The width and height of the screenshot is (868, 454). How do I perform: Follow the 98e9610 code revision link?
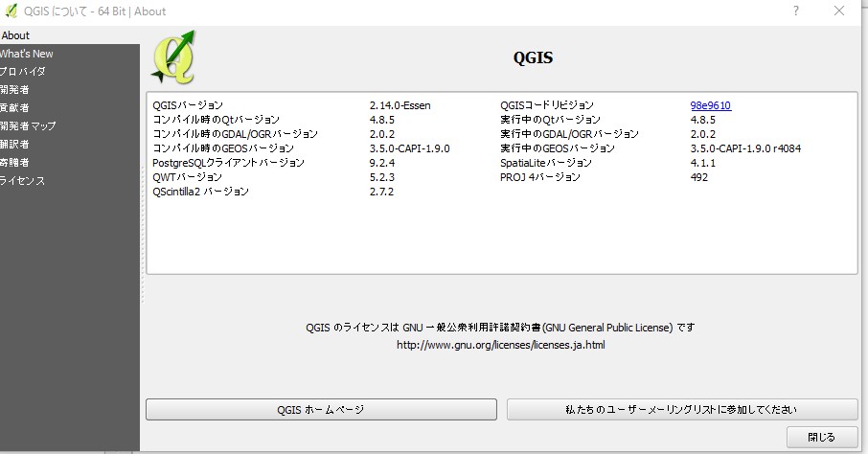[710, 105]
